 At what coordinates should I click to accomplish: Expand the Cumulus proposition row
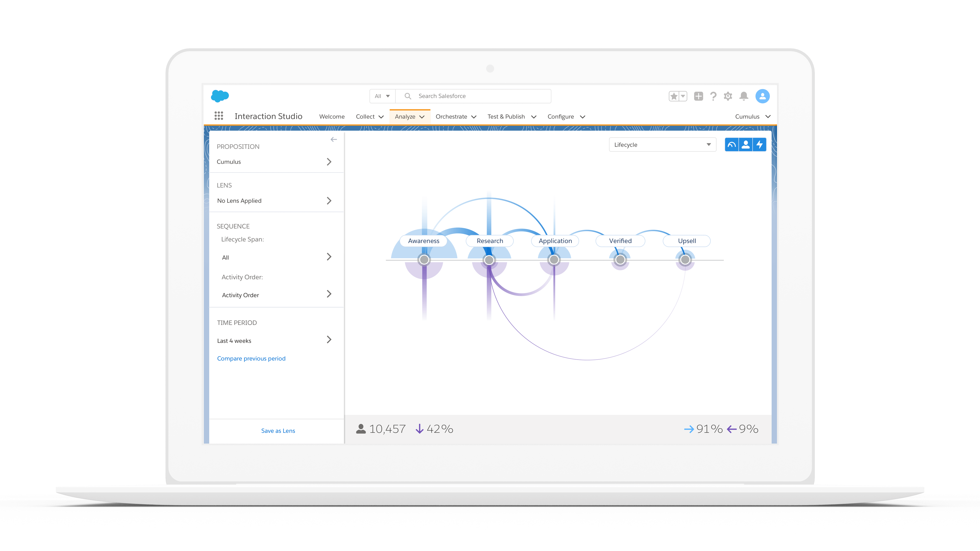click(276, 162)
